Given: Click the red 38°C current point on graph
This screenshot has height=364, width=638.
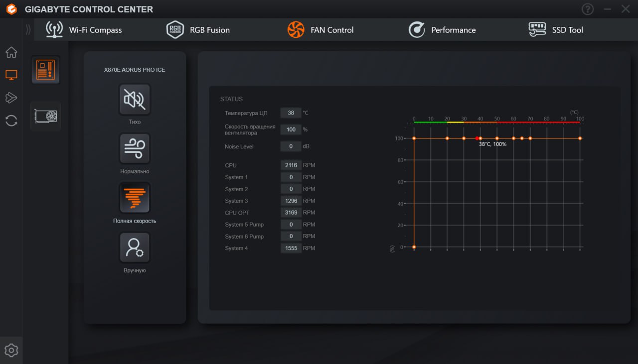Looking at the screenshot, I should click(x=477, y=138).
